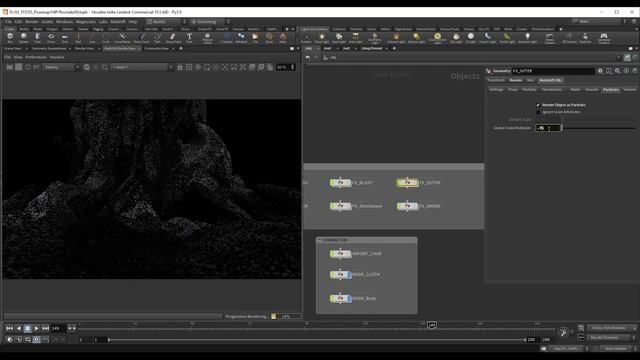The width and height of the screenshot is (640, 360).
Task: Open the Render menu
Action: point(31,22)
